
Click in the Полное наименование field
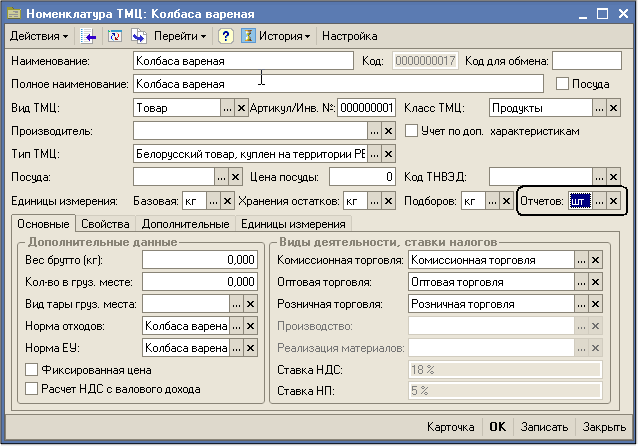click(336, 84)
